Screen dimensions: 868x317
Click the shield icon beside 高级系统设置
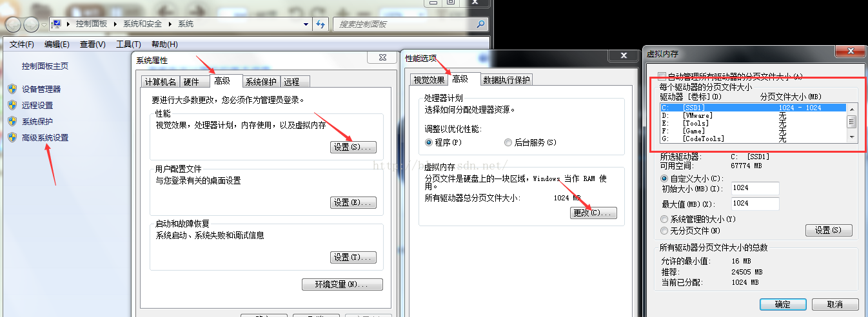point(12,137)
